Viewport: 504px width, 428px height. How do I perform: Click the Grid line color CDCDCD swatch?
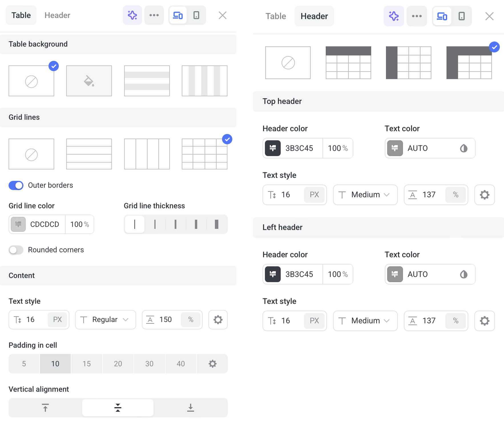[x=18, y=224]
